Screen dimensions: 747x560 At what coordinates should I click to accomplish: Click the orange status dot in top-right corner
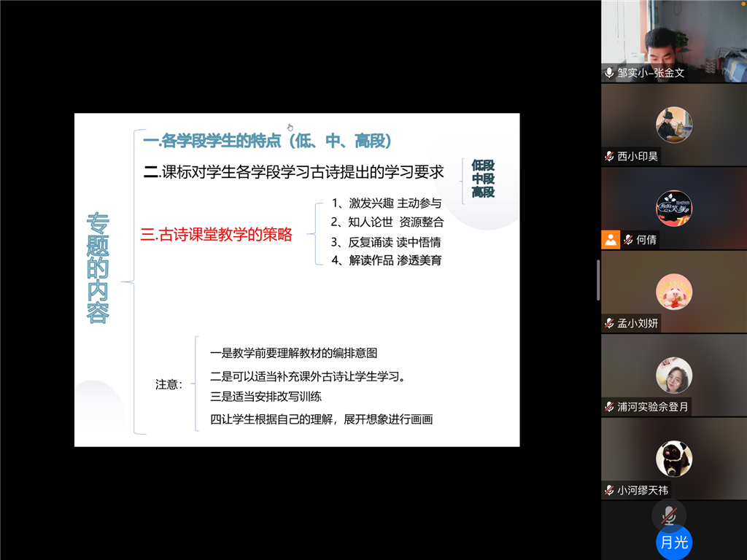743,2
